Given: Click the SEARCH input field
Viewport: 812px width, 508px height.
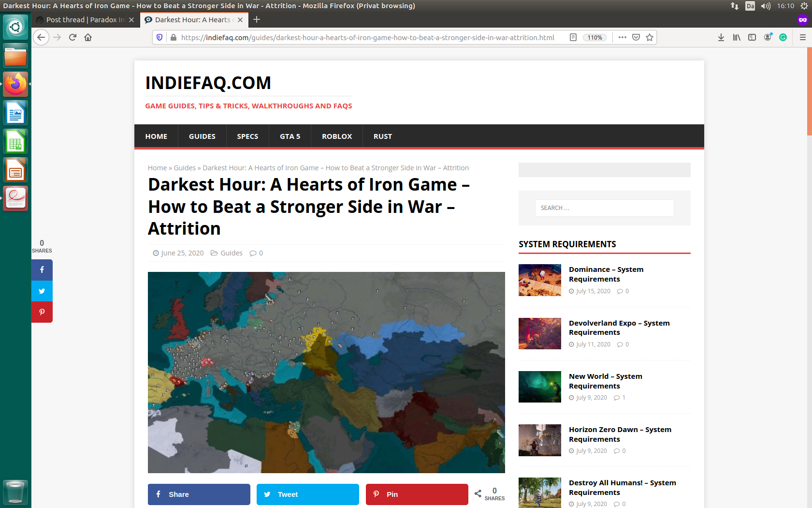Looking at the screenshot, I should pyautogui.click(x=604, y=208).
